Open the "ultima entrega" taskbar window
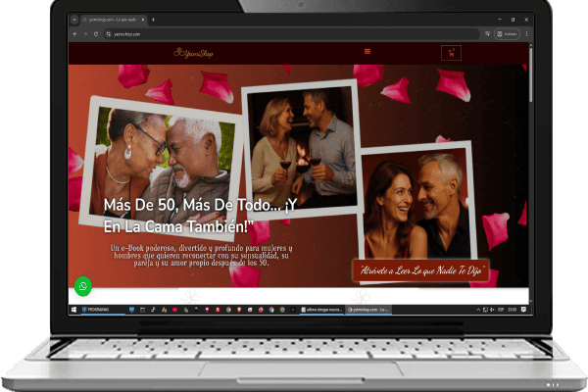 [323, 309]
